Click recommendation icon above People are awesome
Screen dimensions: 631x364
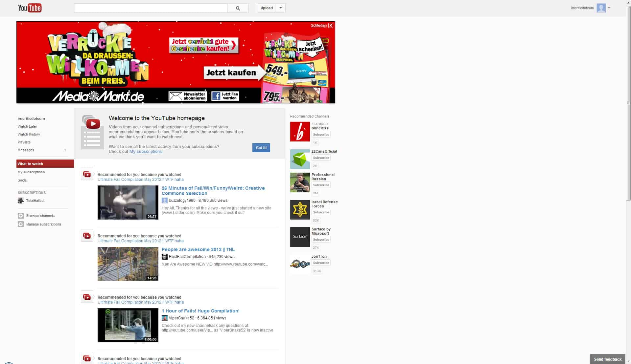(87, 236)
